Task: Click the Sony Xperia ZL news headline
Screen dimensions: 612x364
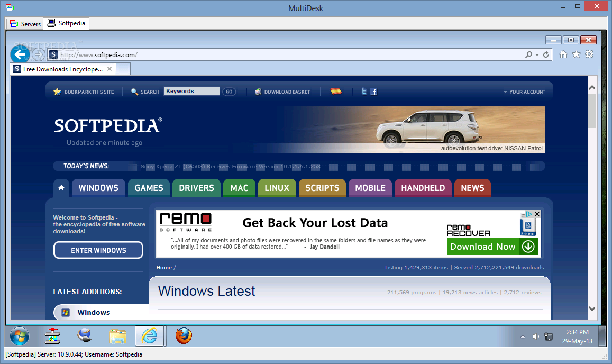Action: tap(230, 166)
